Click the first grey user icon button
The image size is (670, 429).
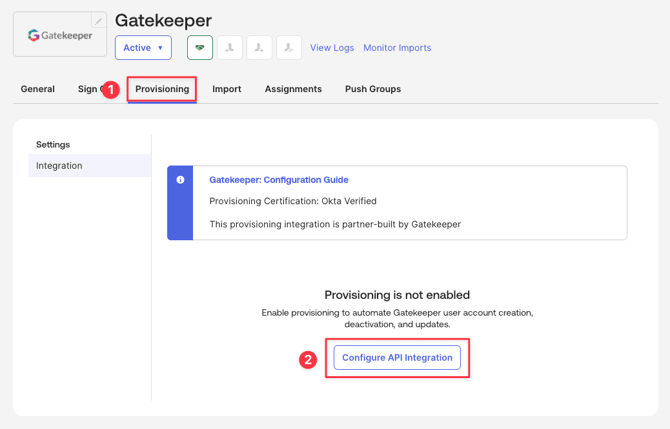[230, 47]
